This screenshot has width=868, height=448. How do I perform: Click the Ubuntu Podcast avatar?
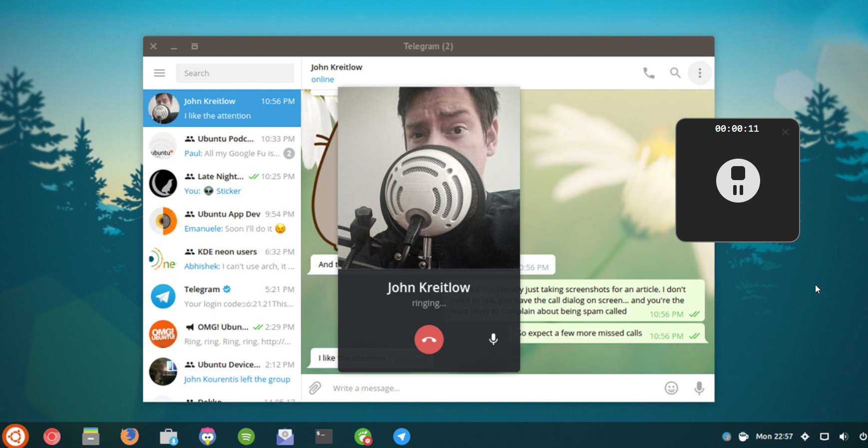[163, 146]
